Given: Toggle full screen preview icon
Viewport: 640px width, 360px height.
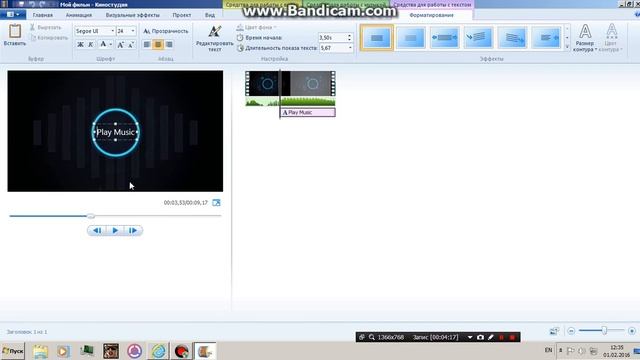Looking at the screenshot, I should tap(216, 202).
